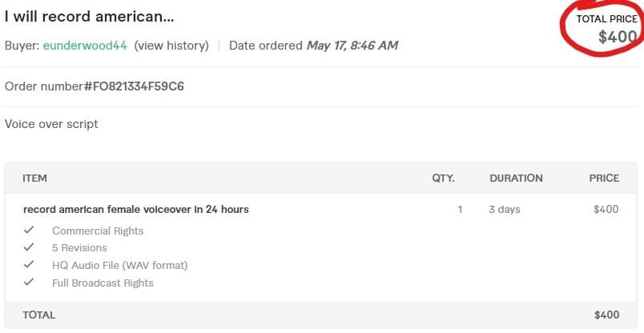Click the PRICE column header
Screen dimensions: 644x333
pyautogui.click(x=604, y=178)
